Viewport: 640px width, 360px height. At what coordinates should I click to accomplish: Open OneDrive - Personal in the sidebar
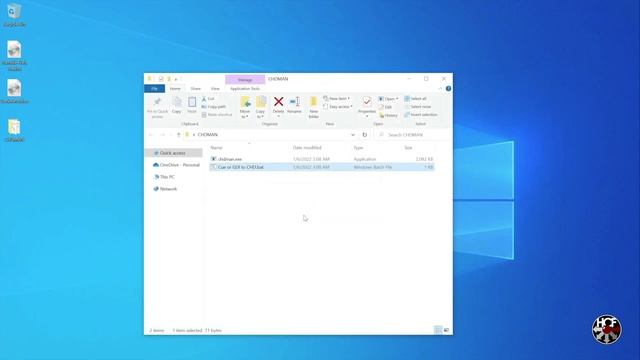click(176, 165)
